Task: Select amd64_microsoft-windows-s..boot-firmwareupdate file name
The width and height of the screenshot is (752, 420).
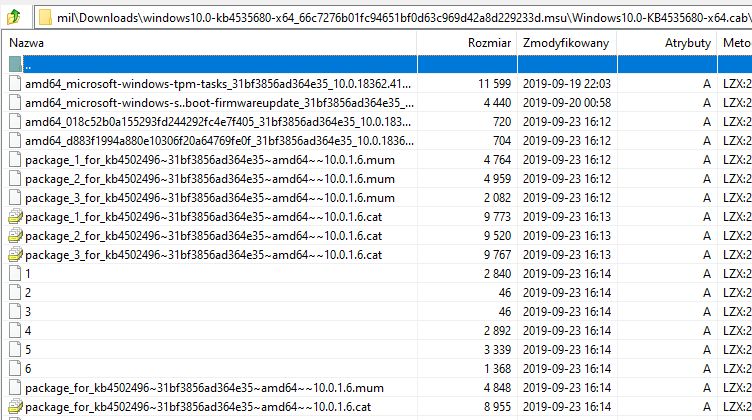Action: coord(219,103)
